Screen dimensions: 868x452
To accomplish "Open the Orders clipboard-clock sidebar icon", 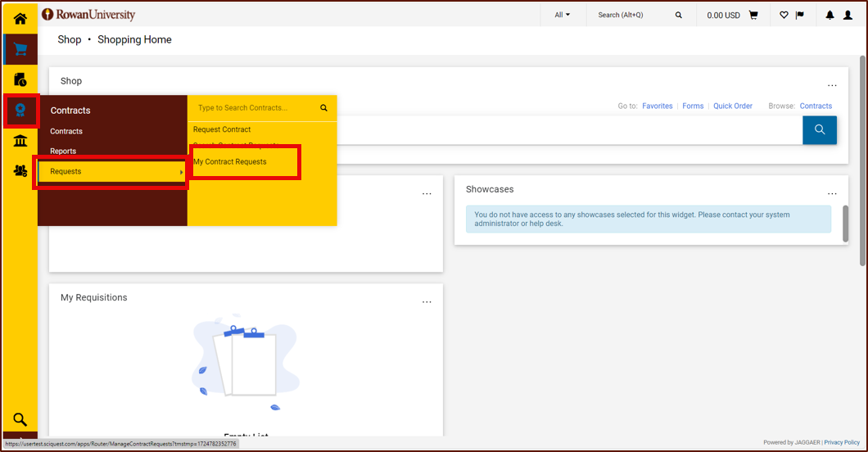I will [x=20, y=79].
